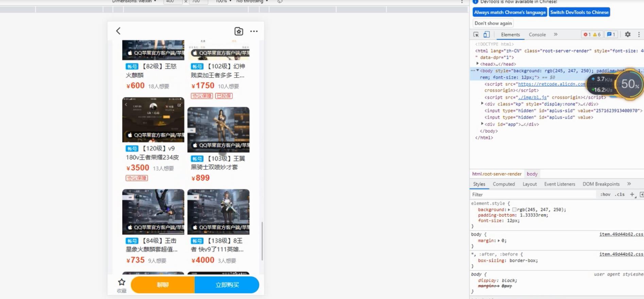Switch to the Console tab
The width and height of the screenshot is (644, 299).
coord(537,35)
